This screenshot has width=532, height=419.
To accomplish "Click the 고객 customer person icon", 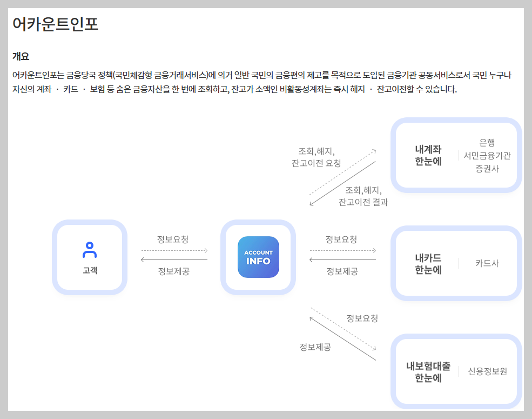I will [89, 250].
